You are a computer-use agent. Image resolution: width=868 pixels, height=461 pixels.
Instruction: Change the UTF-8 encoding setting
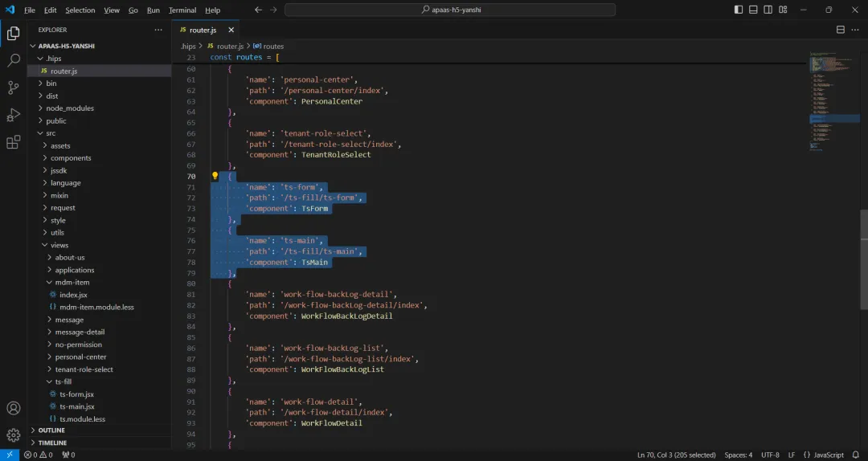770,455
